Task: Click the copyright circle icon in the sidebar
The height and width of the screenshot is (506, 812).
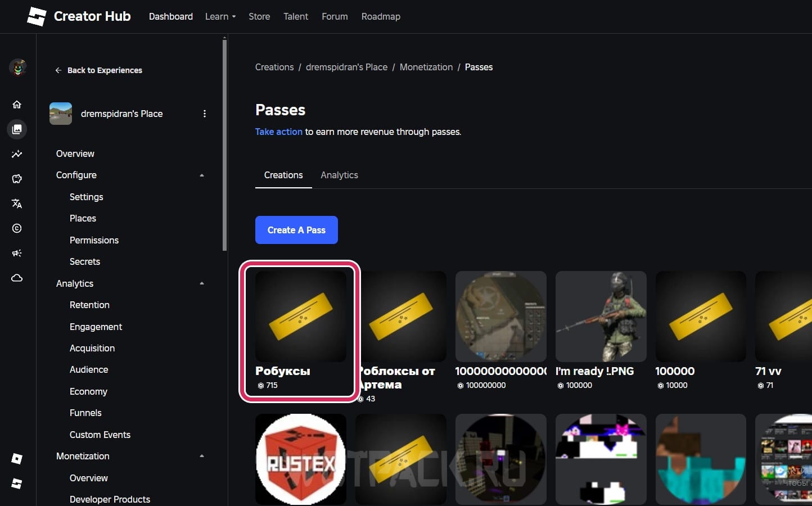Action: (x=17, y=228)
